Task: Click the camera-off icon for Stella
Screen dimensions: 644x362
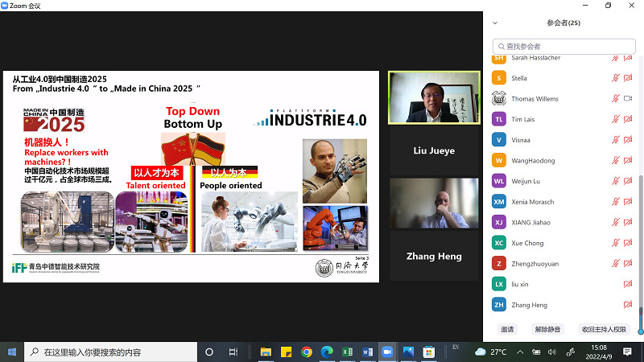Action: [628, 78]
